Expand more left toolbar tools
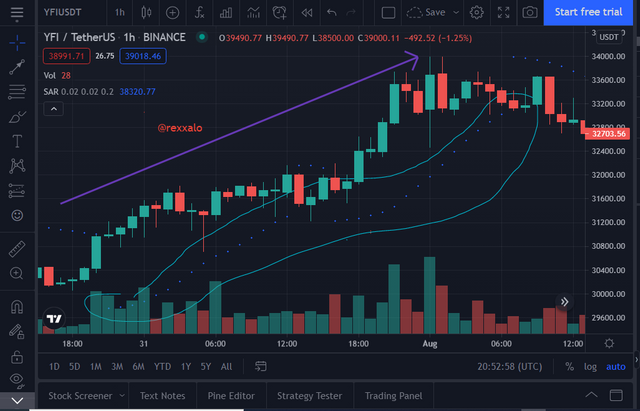 (17, 400)
